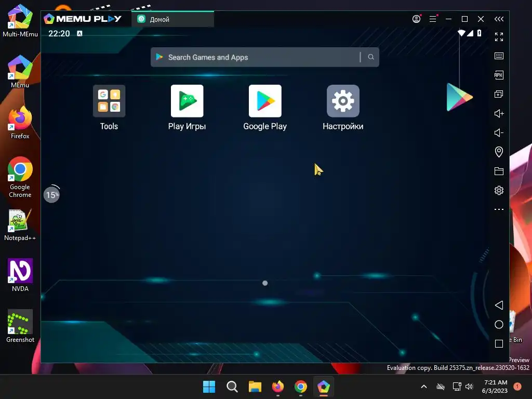The height and width of the screenshot is (399, 532).
Task: Launch Play Игры app
Action: (x=187, y=101)
